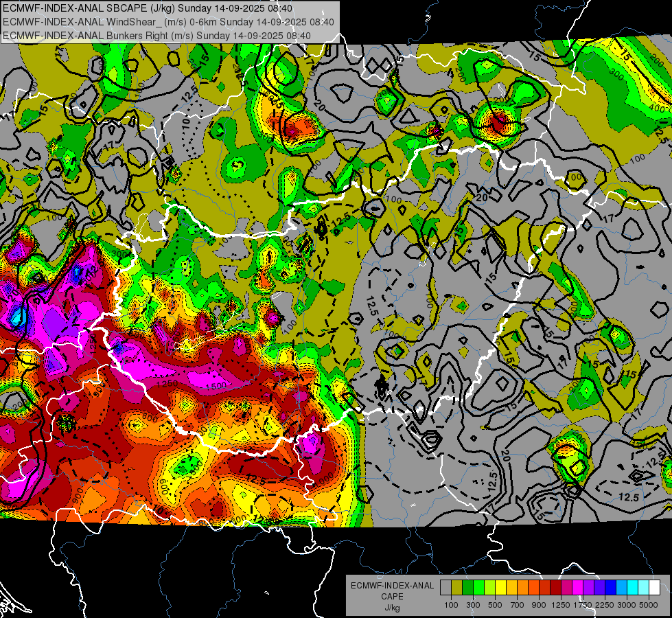
Task: Click the 1750 tick label on the legend
Action: [583, 605]
